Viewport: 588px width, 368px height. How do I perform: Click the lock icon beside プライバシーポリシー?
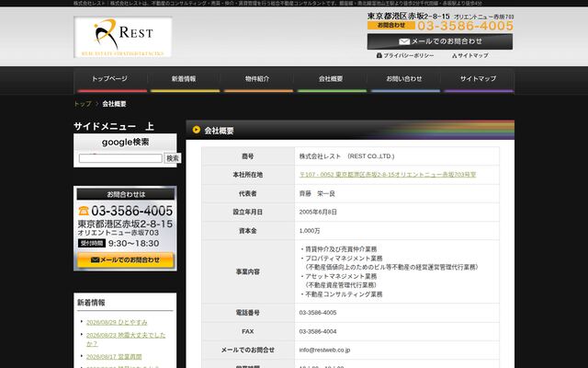(x=379, y=55)
